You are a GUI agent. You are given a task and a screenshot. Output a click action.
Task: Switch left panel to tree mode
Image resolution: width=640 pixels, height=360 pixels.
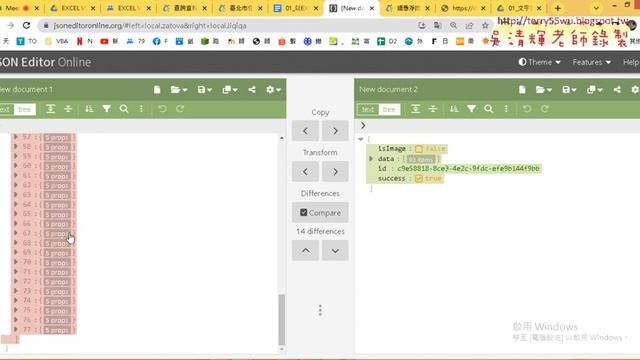pyautogui.click(x=24, y=109)
